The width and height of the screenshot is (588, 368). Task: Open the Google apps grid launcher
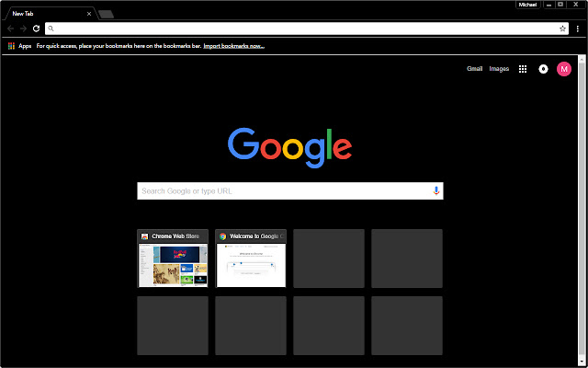click(523, 69)
